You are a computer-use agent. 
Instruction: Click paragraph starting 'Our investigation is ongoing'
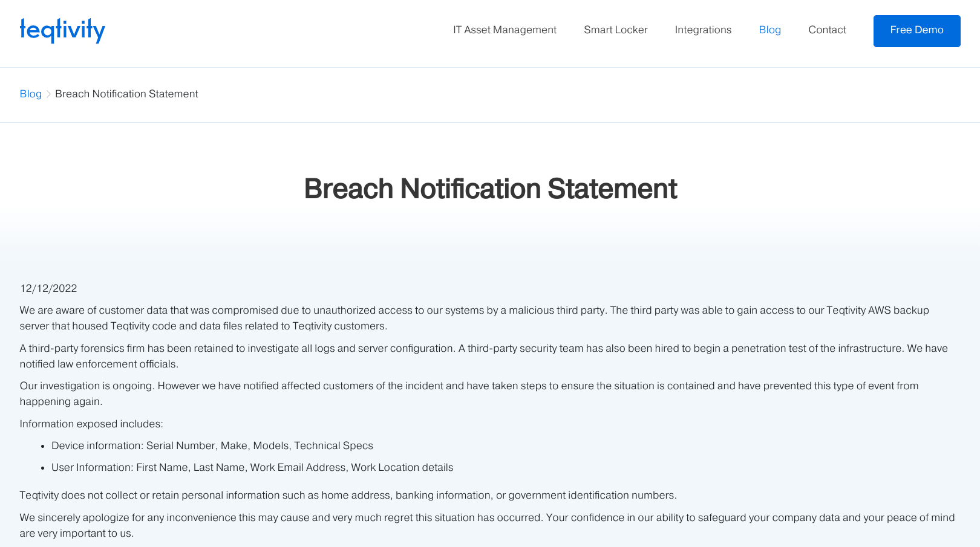coord(469,393)
